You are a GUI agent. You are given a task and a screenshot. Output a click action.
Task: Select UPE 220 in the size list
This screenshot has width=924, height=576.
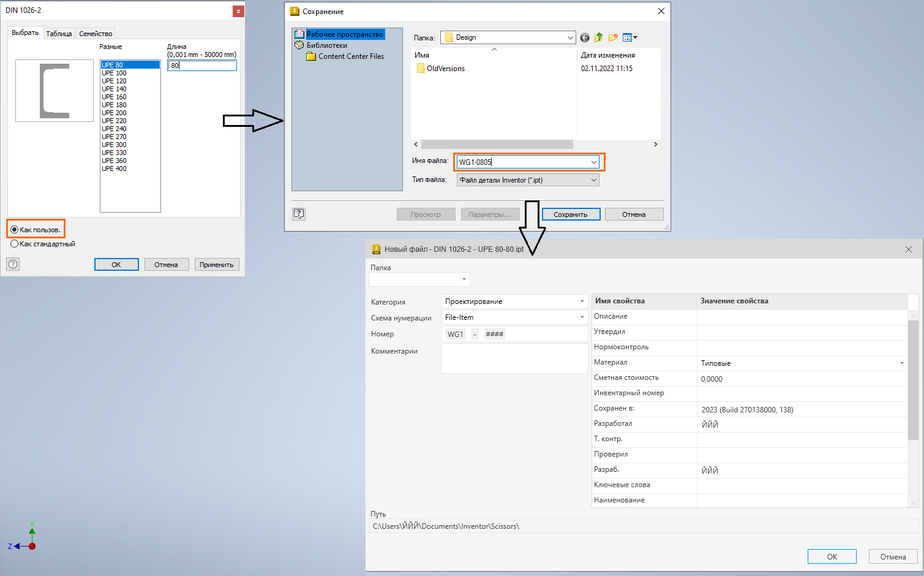coord(130,121)
